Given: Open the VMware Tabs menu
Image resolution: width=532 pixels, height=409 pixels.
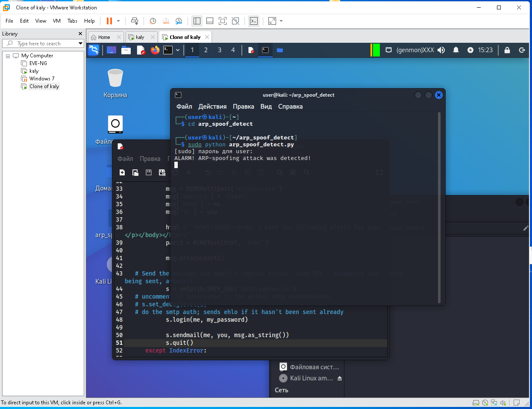Looking at the screenshot, I should coord(73,21).
